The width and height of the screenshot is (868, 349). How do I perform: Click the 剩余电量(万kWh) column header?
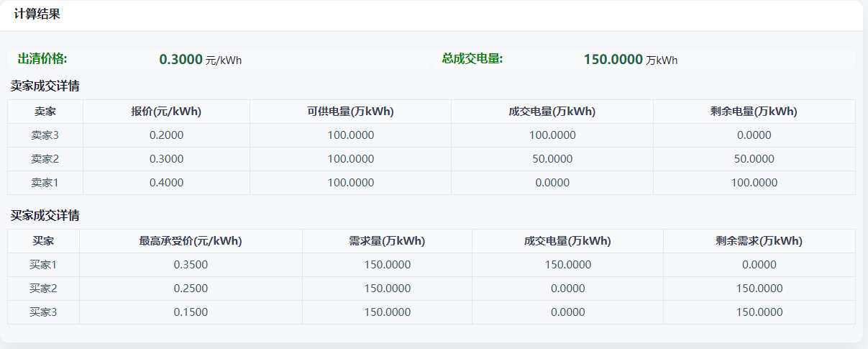point(754,112)
